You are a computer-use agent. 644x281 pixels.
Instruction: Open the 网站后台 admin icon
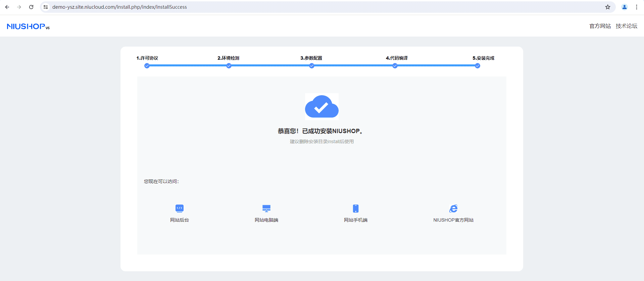180,208
